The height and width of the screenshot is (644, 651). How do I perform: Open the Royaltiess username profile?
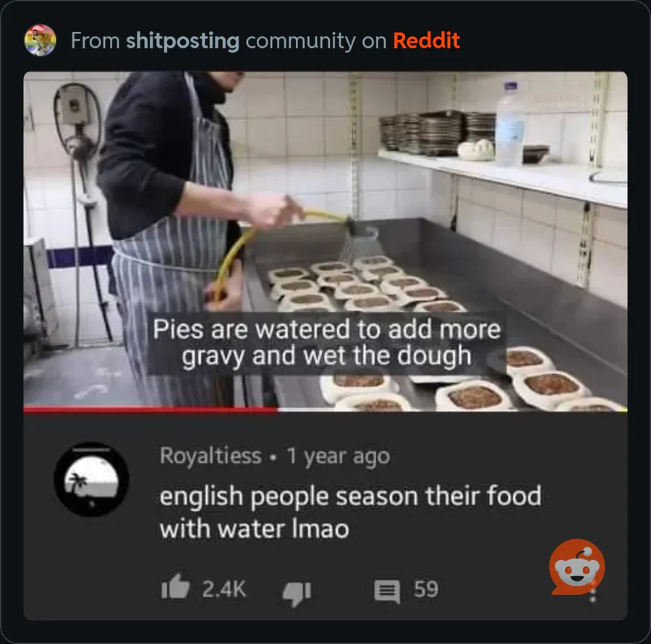[210, 455]
